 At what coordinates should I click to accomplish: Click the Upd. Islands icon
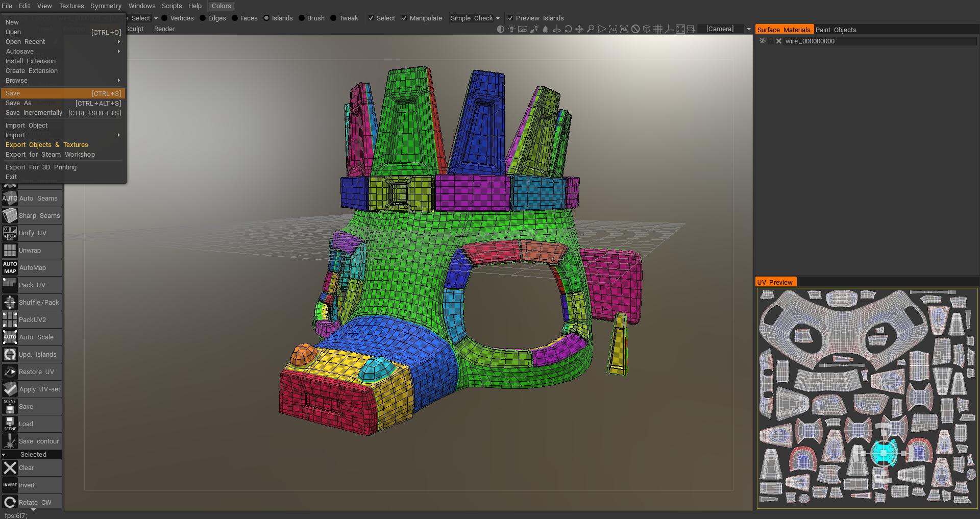(10, 355)
